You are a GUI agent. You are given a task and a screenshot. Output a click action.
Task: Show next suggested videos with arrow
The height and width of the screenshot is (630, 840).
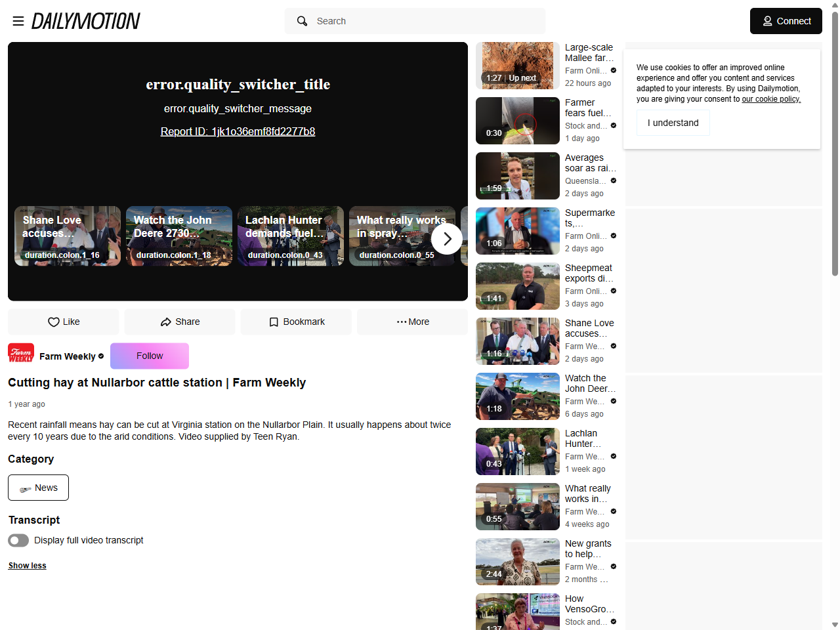coord(447,239)
